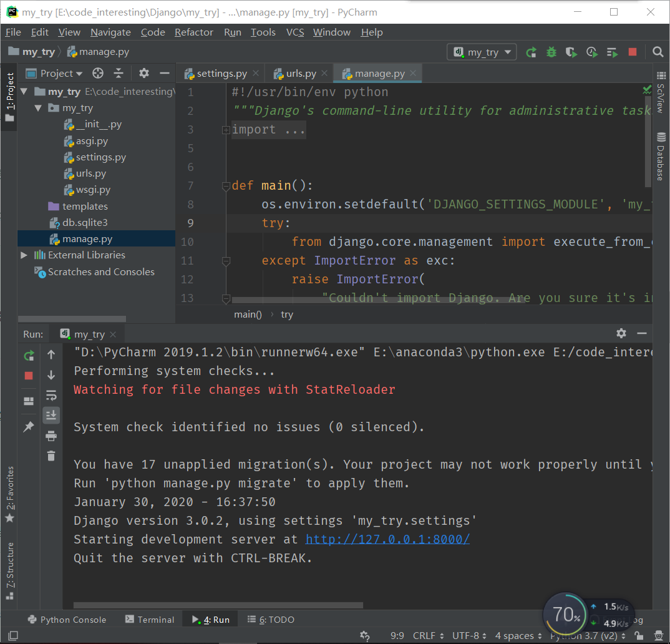Locate current file with crosshair icon
This screenshot has width=670, height=644.
point(98,74)
